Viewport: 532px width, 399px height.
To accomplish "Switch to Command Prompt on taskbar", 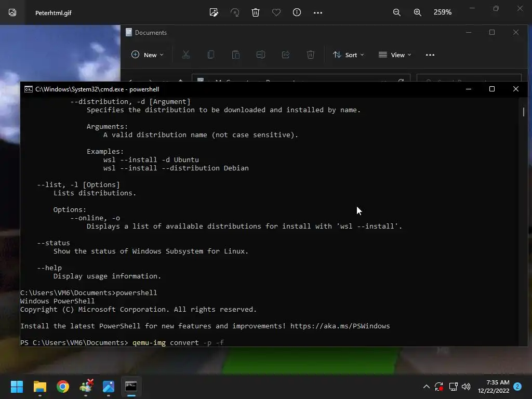I will [131, 387].
